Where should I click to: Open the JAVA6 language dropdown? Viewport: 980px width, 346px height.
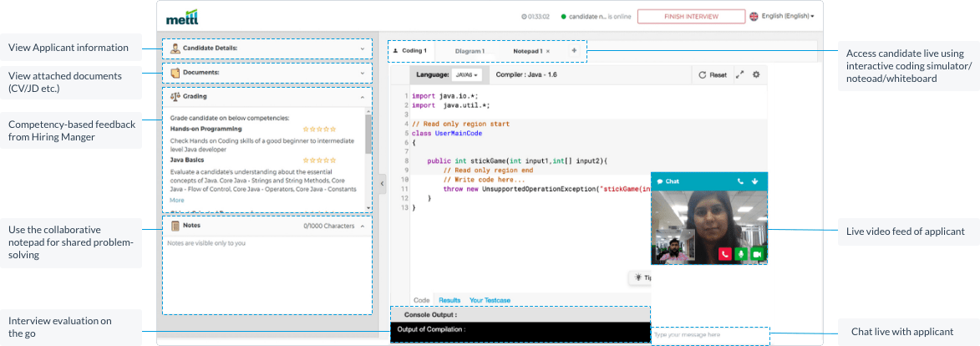click(467, 75)
